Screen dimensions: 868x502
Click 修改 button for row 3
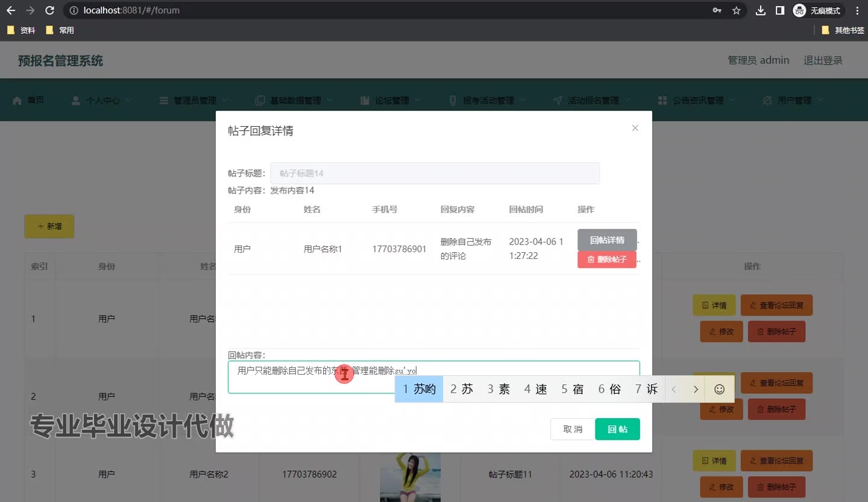(722, 486)
